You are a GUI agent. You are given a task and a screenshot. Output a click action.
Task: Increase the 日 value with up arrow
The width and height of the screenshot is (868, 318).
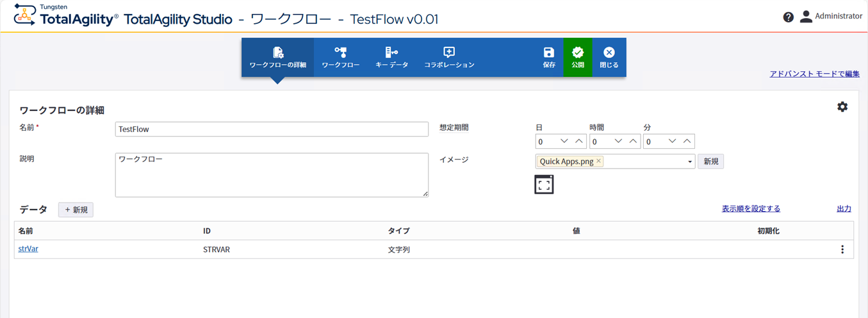point(579,141)
